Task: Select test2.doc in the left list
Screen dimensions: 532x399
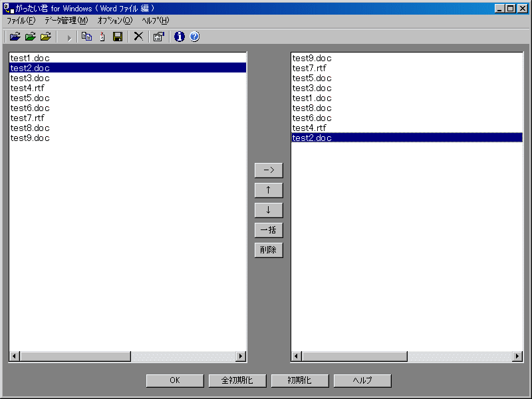Action: [128, 68]
